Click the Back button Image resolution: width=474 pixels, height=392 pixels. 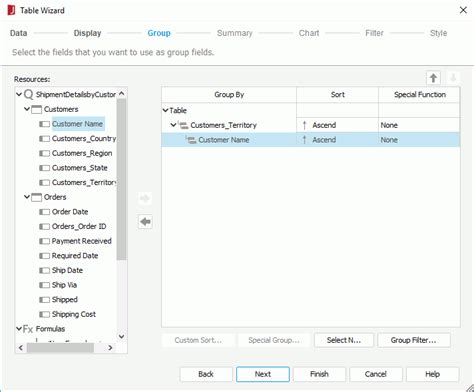(206, 374)
